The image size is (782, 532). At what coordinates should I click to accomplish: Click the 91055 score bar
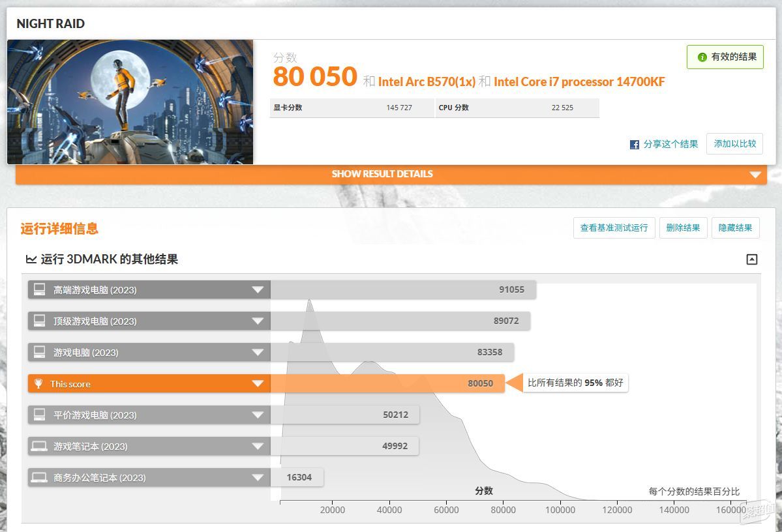pyautogui.click(x=403, y=289)
